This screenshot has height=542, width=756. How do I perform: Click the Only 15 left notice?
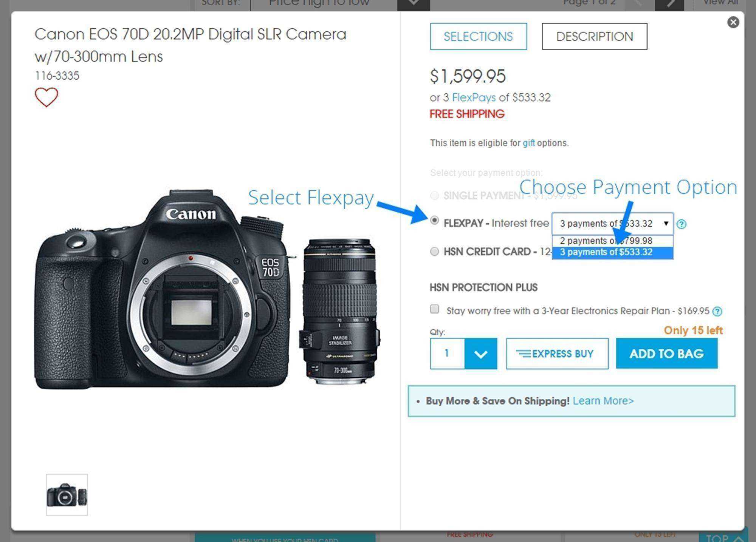[x=693, y=330]
